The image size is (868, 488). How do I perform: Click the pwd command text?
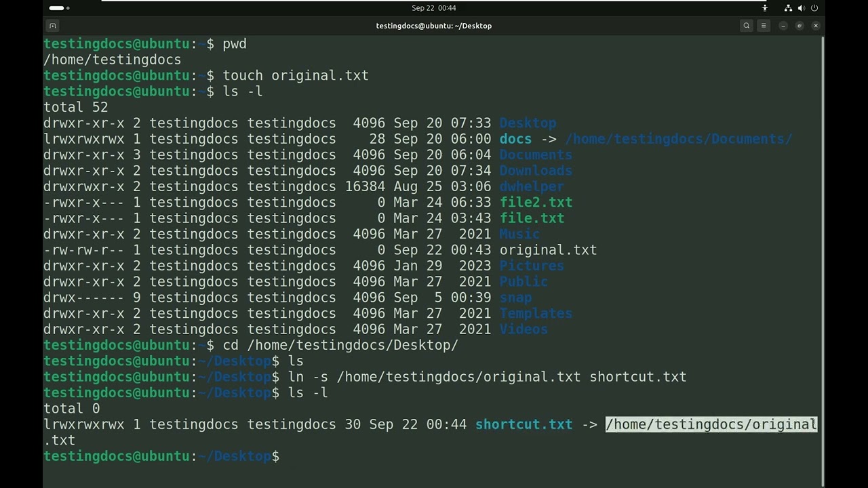(x=235, y=44)
